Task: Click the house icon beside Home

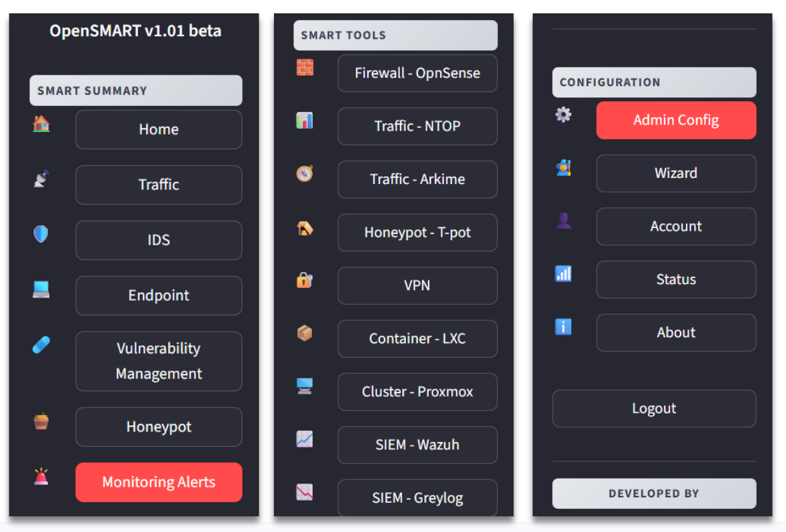Action: pos(41,124)
